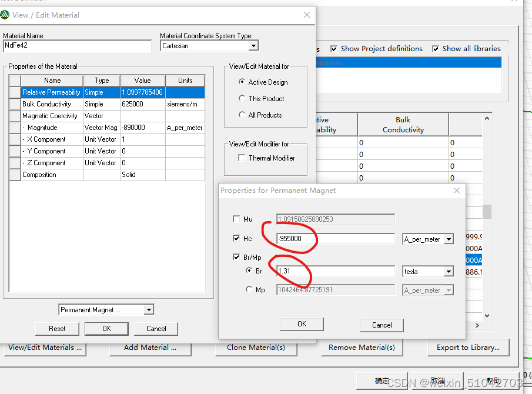Click Export to Library button
This screenshot has height=394, width=532.
pos(468,348)
